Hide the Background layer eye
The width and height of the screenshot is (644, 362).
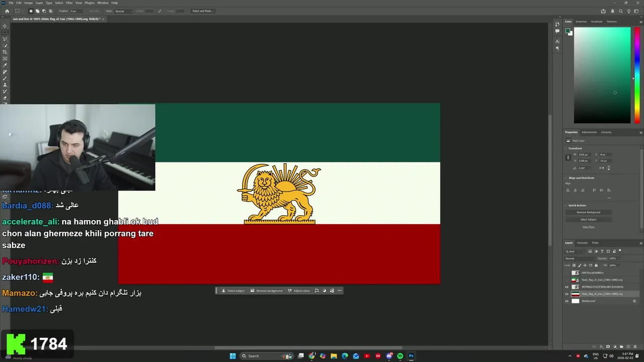567,301
